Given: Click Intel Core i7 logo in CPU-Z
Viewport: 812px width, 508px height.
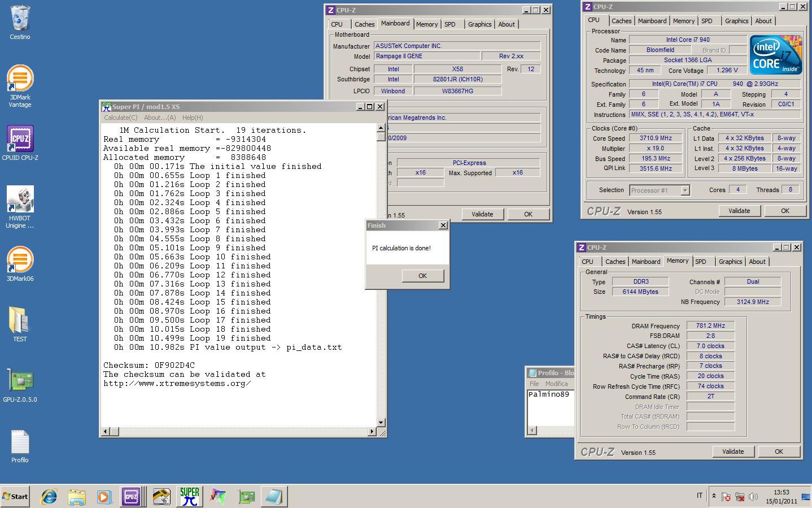Looking at the screenshot, I should [776, 55].
